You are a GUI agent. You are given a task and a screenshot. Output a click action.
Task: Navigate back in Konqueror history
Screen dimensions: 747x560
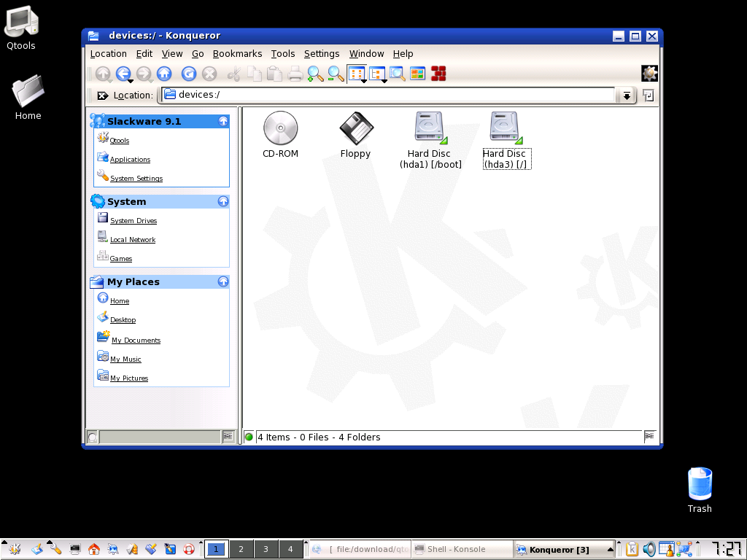pyautogui.click(x=123, y=74)
